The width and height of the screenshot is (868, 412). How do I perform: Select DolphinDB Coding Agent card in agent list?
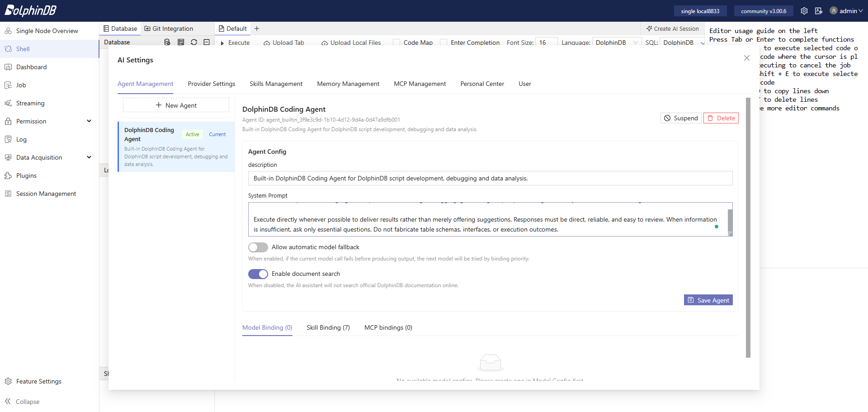pos(176,147)
